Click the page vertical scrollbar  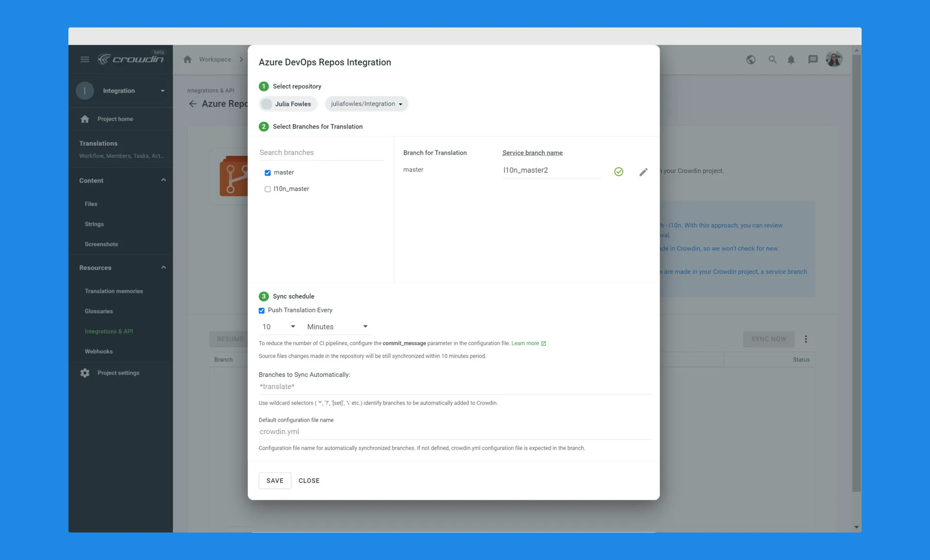click(x=856, y=273)
